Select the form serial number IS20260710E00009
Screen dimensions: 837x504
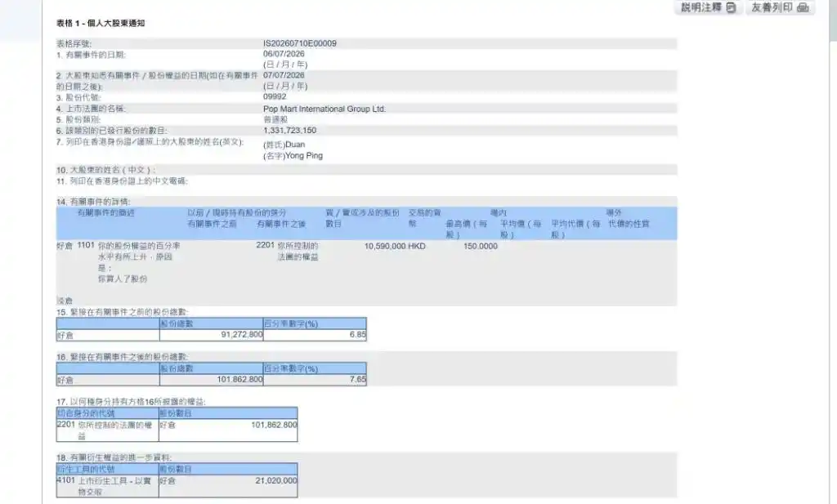click(299, 43)
